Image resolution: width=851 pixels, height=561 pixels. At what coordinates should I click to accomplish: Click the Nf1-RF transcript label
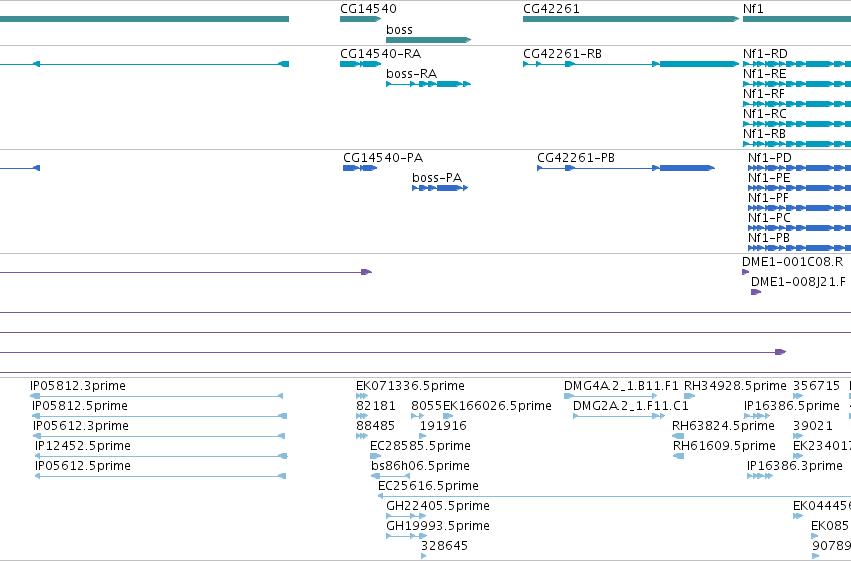[764, 94]
